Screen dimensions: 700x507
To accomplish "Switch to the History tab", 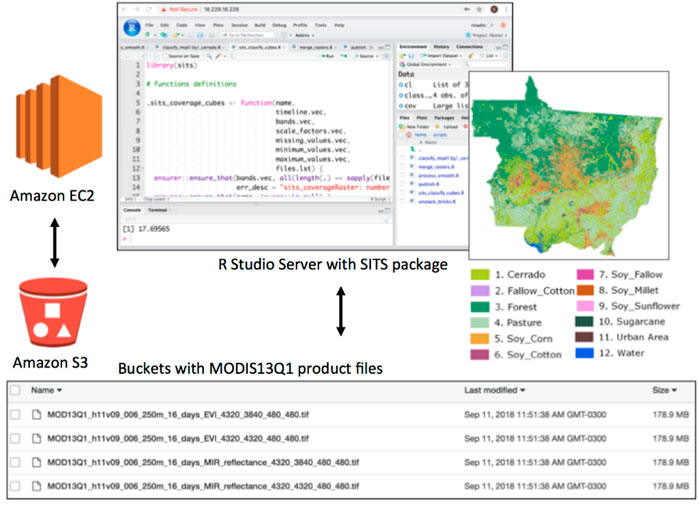I will 441,46.
